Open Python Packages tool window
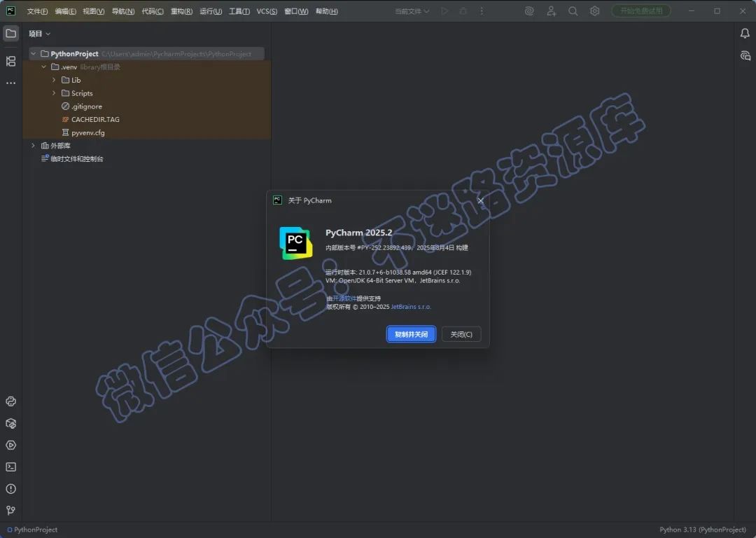This screenshot has width=756, height=538. coord(10,424)
